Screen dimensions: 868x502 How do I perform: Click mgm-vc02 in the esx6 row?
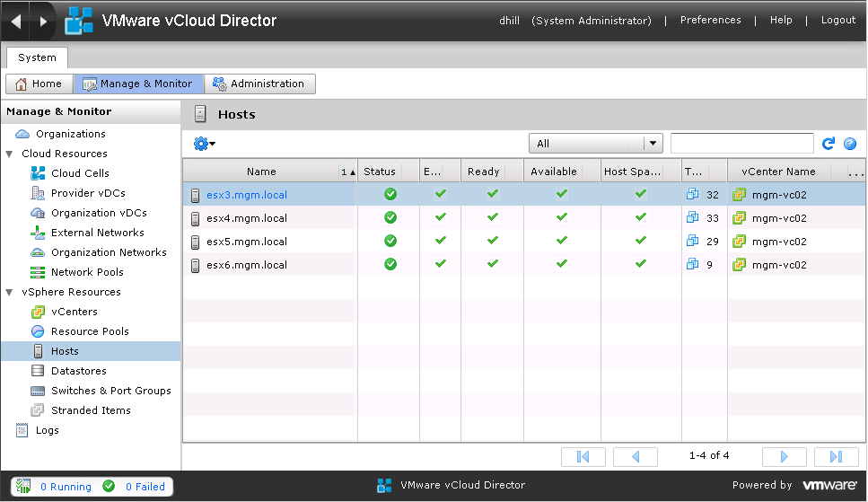[779, 265]
